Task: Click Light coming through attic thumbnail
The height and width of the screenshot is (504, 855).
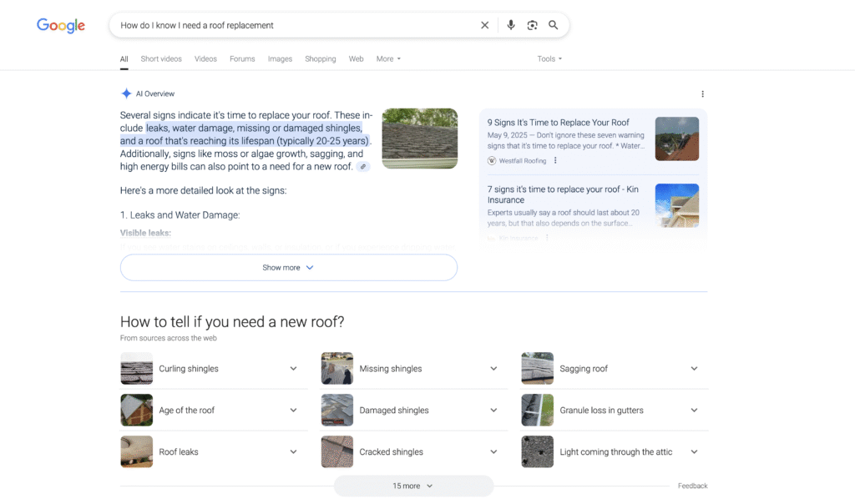Action: point(537,451)
